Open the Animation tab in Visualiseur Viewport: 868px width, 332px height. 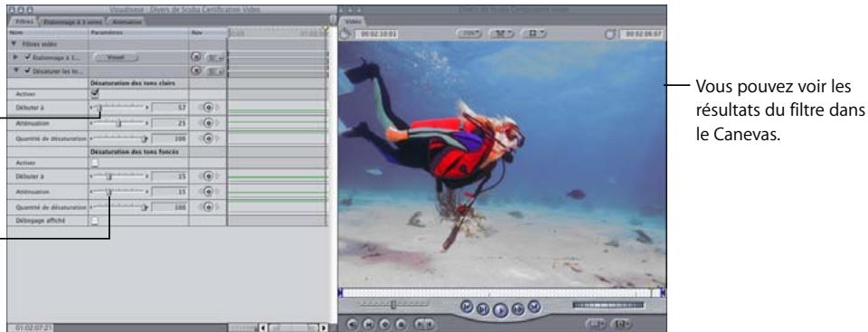coord(127,22)
